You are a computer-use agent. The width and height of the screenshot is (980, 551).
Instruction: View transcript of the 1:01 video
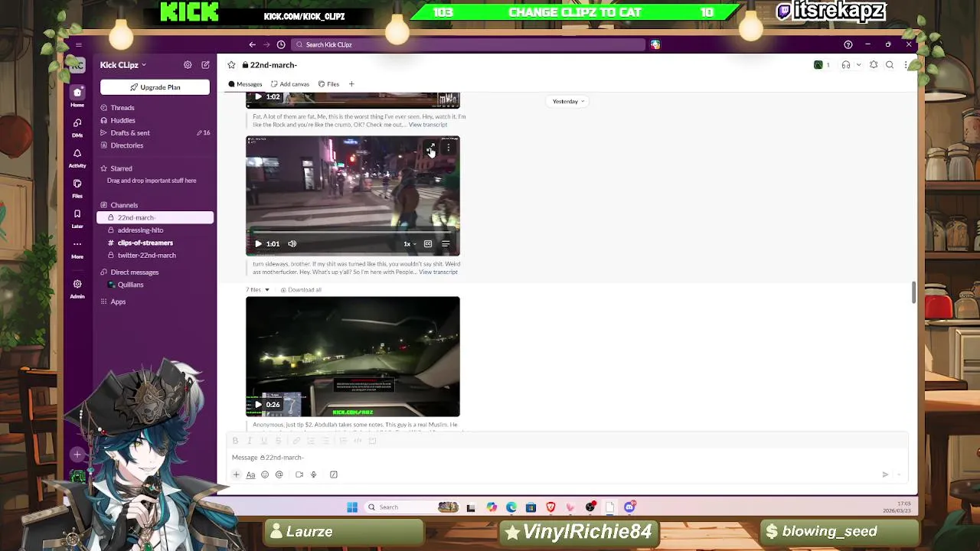click(x=438, y=272)
